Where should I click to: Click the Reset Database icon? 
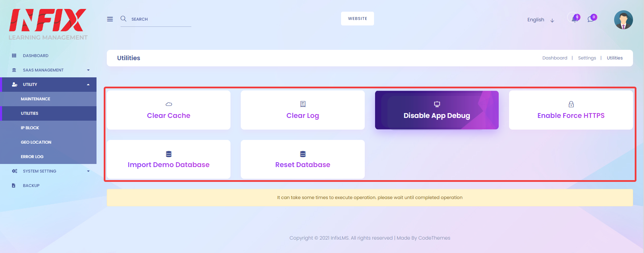click(303, 154)
